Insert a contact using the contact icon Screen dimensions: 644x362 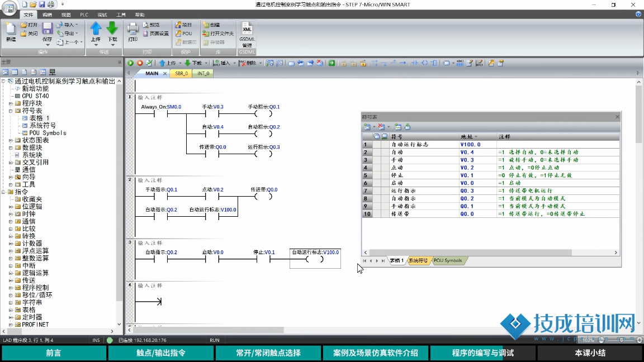coord(415,63)
